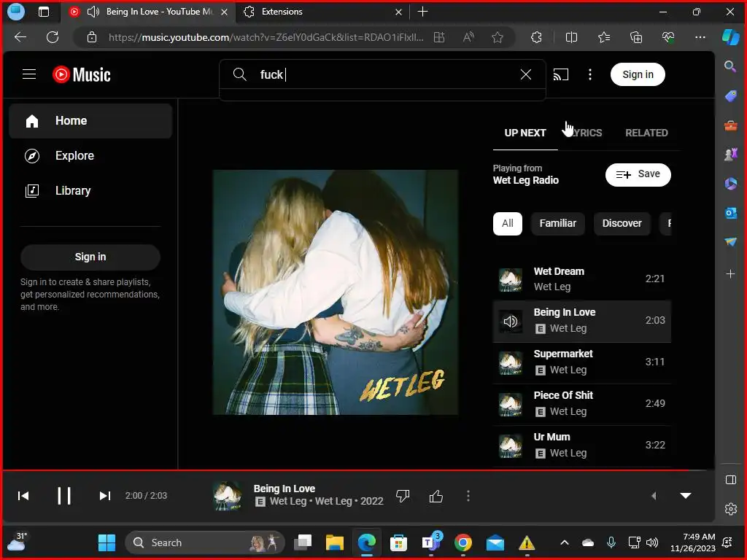Image resolution: width=747 pixels, height=560 pixels.
Task: Open Collections icon
Action: tap(636, 37)
